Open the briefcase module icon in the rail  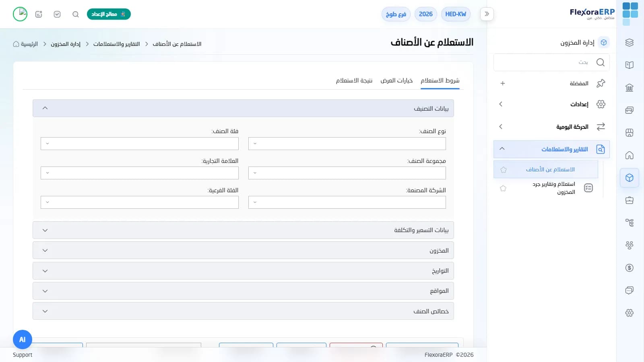click(630, 200)
